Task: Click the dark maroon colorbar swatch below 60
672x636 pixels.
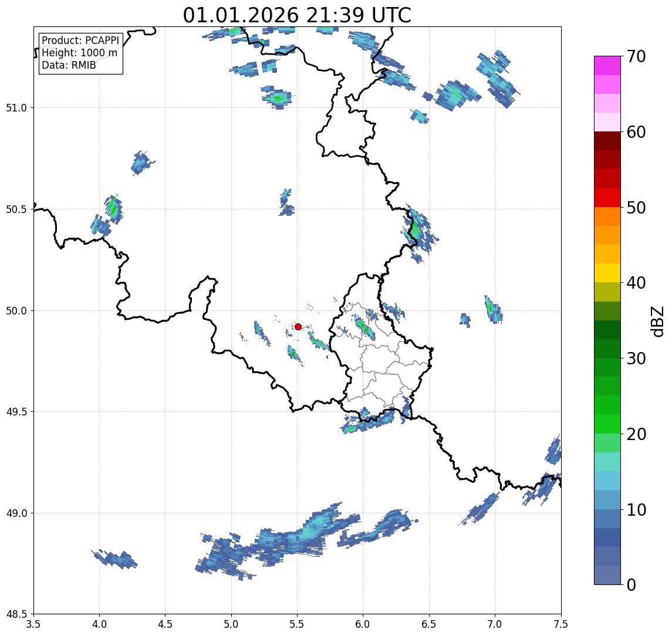Action: click(607, 141)
